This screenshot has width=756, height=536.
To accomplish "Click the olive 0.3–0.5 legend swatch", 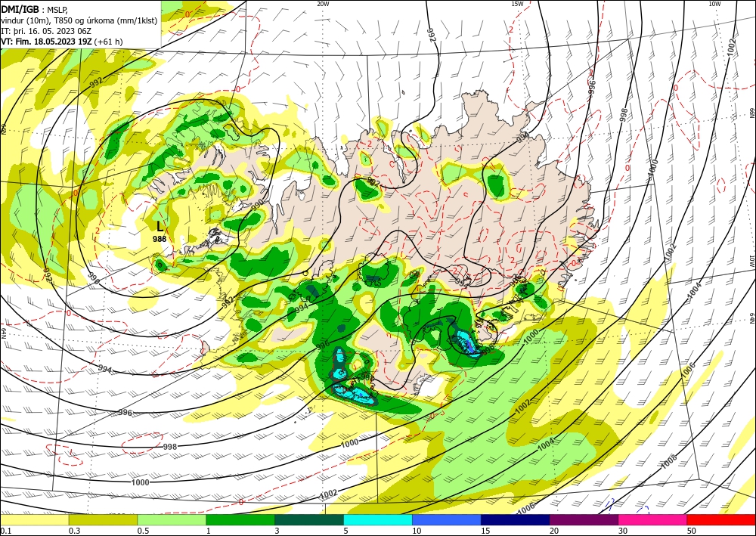I will (103, 519).
